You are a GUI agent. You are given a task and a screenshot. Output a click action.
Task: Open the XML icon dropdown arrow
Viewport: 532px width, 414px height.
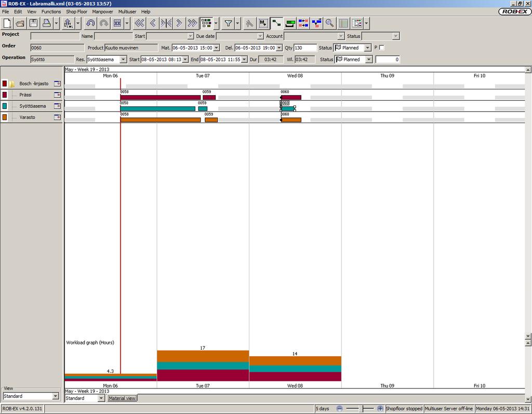(78, 23)
